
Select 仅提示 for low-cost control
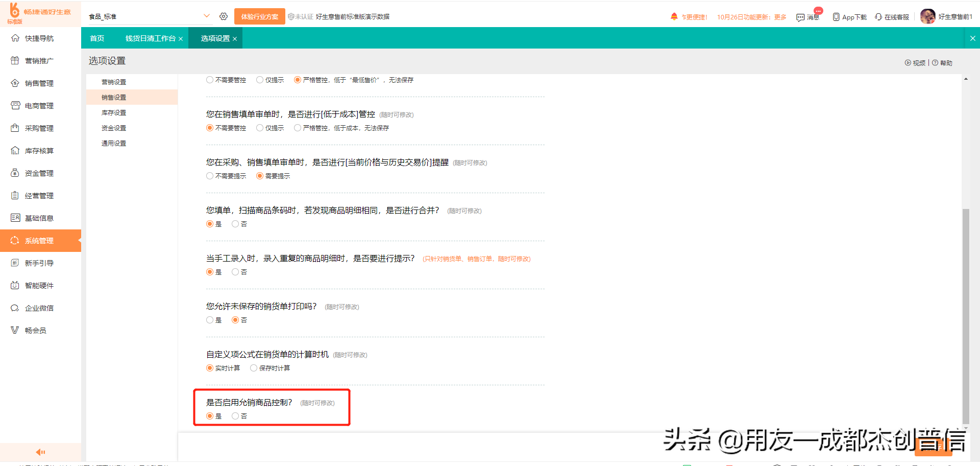(x=260, y=128)
